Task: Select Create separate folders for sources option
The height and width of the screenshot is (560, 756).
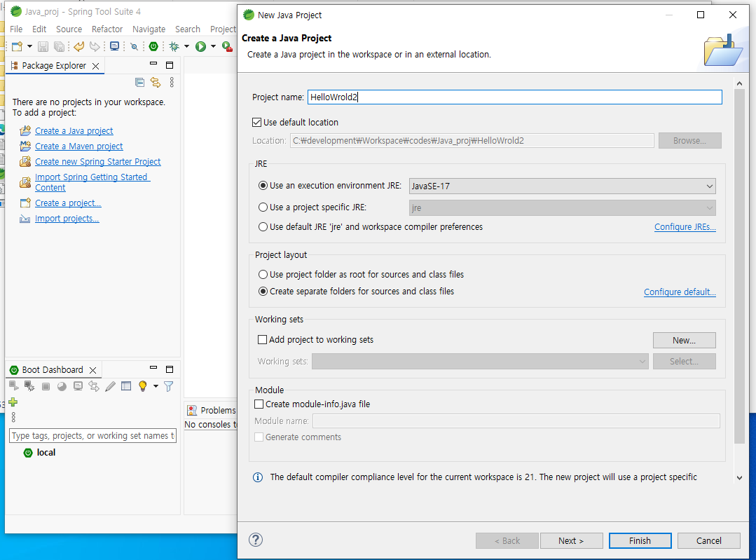Action: click(x=263, y=292)
